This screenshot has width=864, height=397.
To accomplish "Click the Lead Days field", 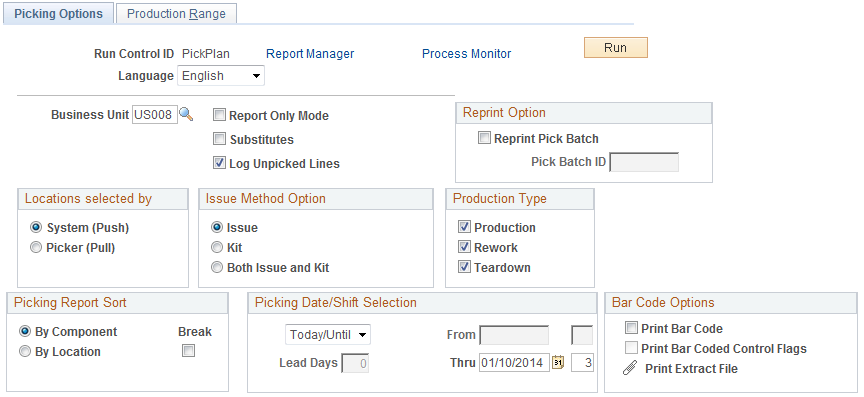I will click(355, 363).
